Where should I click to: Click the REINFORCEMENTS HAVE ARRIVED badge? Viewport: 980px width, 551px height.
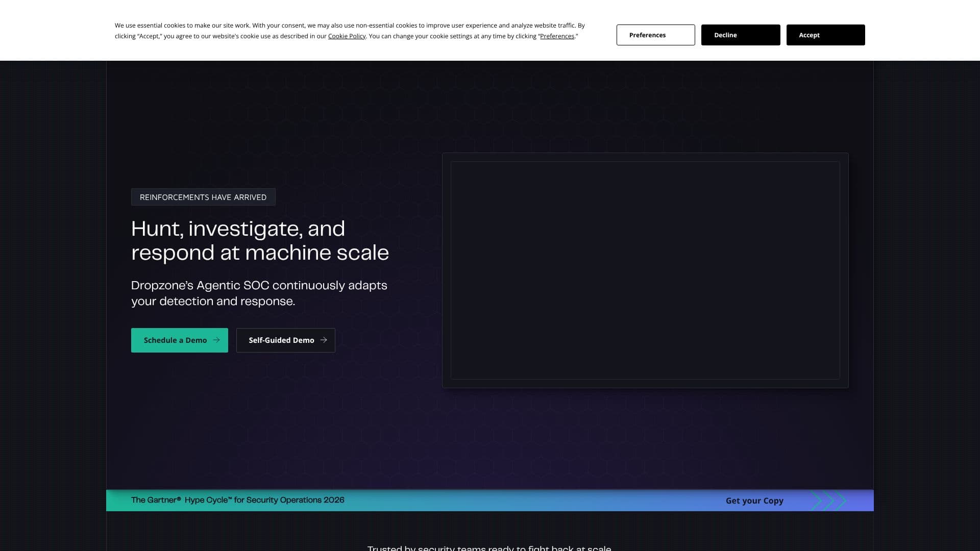pyautogui.click(x=203, y=197)
